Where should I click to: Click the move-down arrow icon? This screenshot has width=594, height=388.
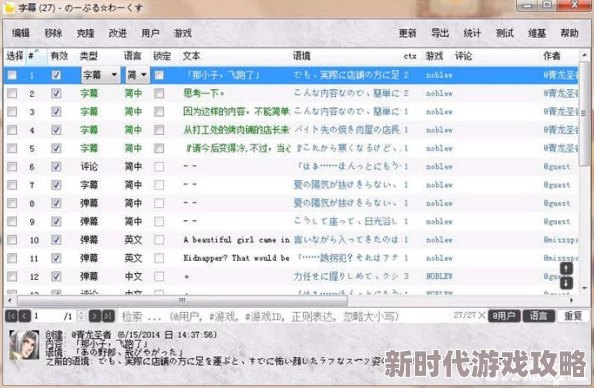tap(566, 283)
